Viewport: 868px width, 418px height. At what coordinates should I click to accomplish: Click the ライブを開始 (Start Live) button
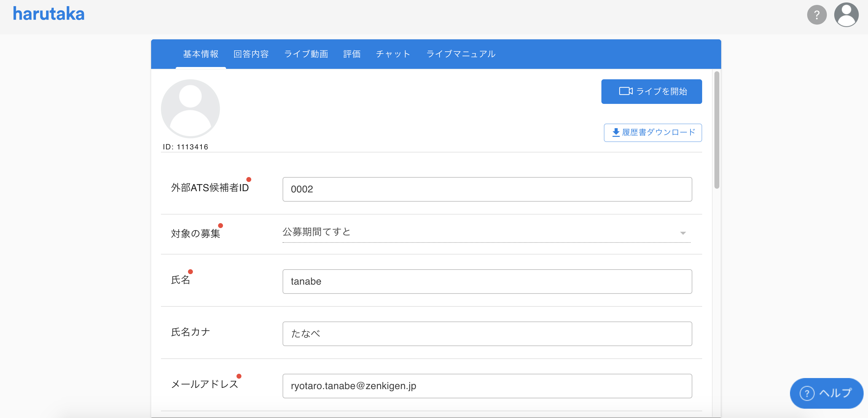click(x=652, y=92)
